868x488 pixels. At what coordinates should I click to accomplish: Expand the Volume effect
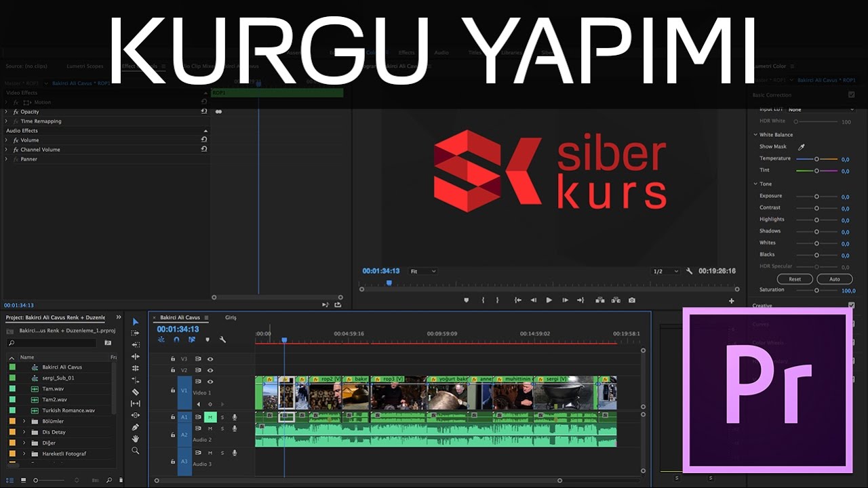7,140
